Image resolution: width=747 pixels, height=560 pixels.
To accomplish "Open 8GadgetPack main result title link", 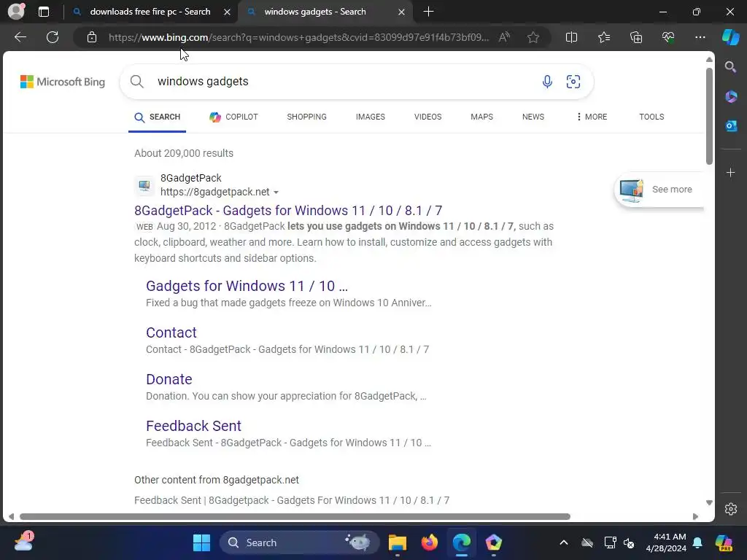I will pos(288,211).
